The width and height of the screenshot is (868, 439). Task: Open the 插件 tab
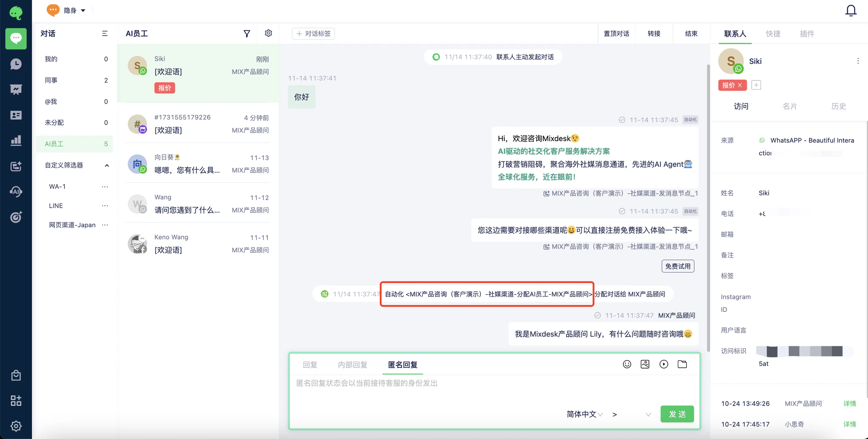(x=807, y=33)
